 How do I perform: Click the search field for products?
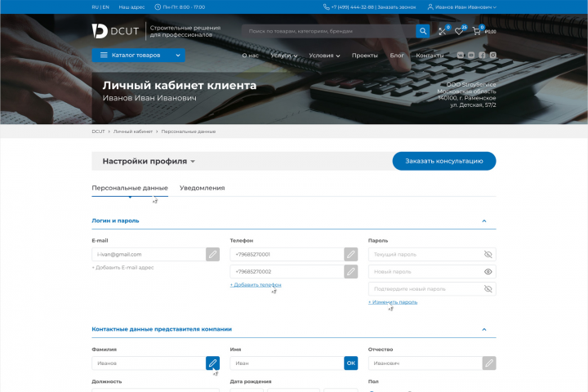pos(329,31)
